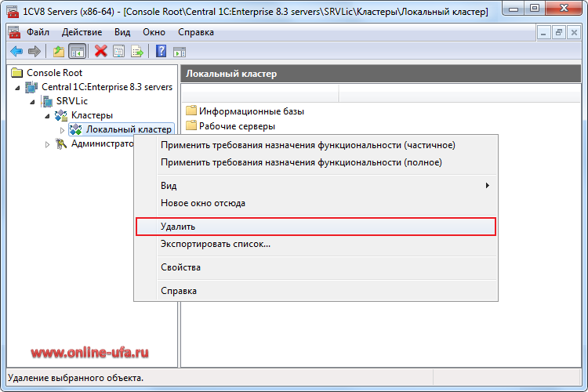This screenshot has height=392, width=588.
Task: Select the SRVLic tree label
Action: tap(71, 101)
